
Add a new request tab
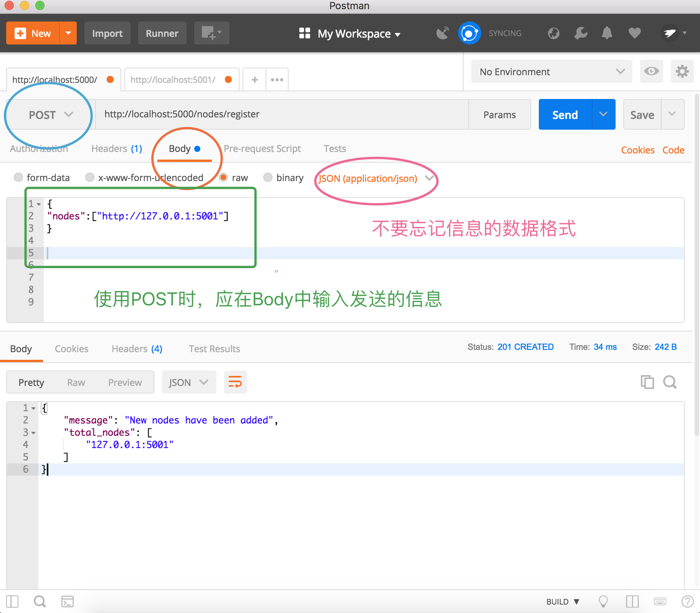tap(254, 80)
